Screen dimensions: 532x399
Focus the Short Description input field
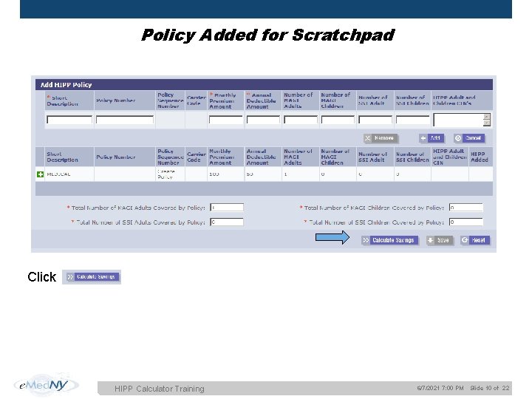pos(69,120)
